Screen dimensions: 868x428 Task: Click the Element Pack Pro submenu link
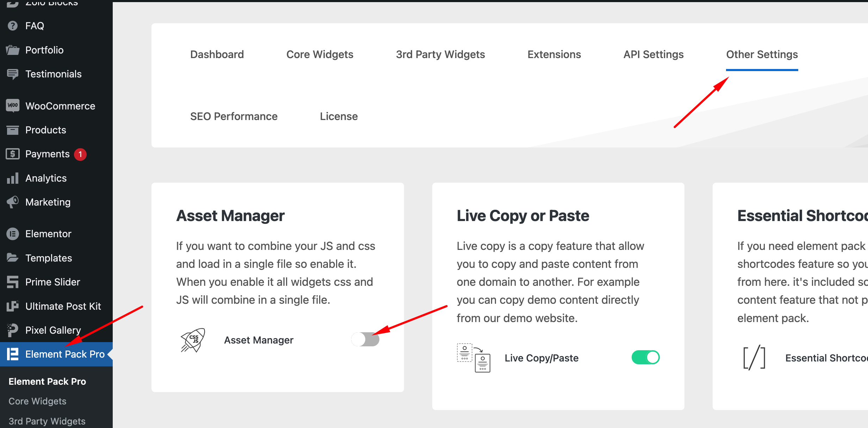tap(47, 382)
